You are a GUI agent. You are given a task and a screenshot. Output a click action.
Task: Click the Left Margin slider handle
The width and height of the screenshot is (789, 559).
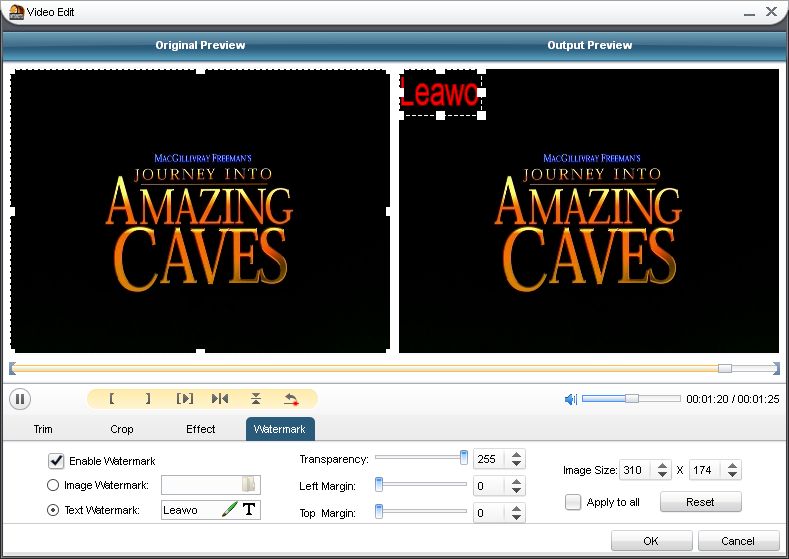379,485
